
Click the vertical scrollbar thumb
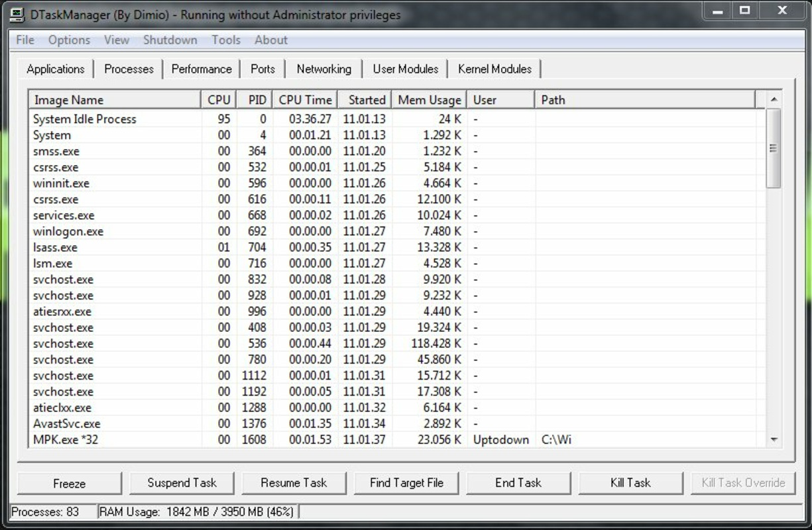point(774,148)
